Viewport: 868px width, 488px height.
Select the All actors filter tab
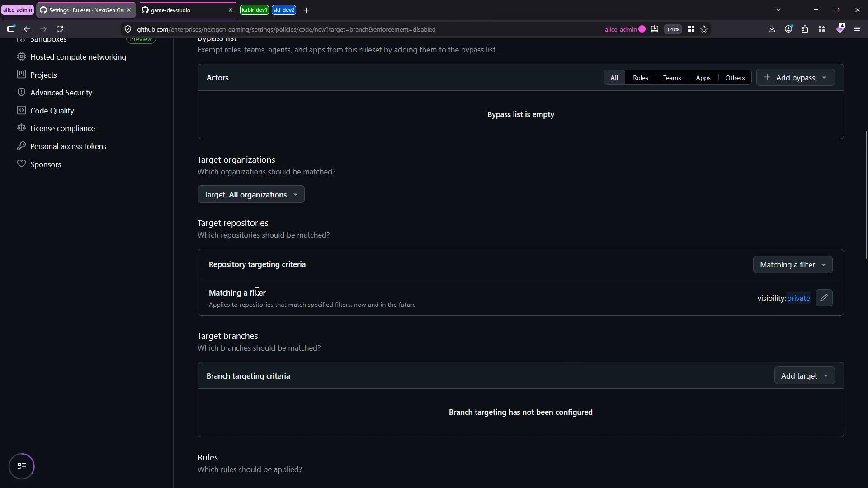click(x=614, y=78)
